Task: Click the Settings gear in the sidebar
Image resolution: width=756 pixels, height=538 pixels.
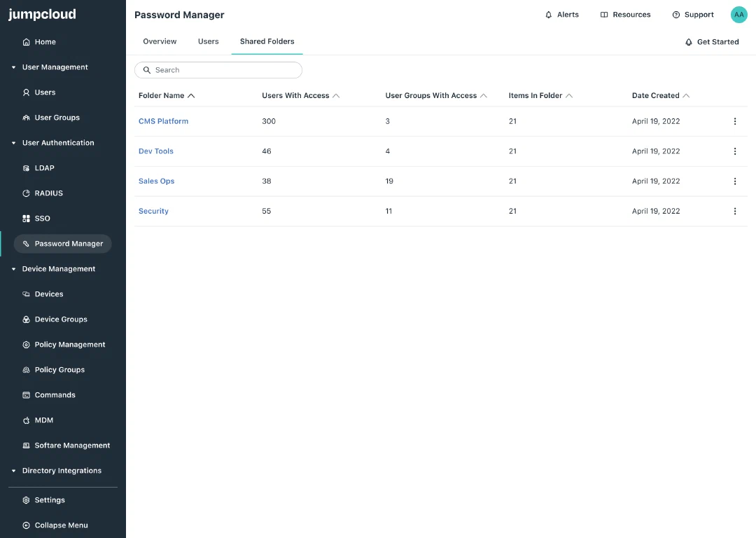Action: tap(26, 500)
